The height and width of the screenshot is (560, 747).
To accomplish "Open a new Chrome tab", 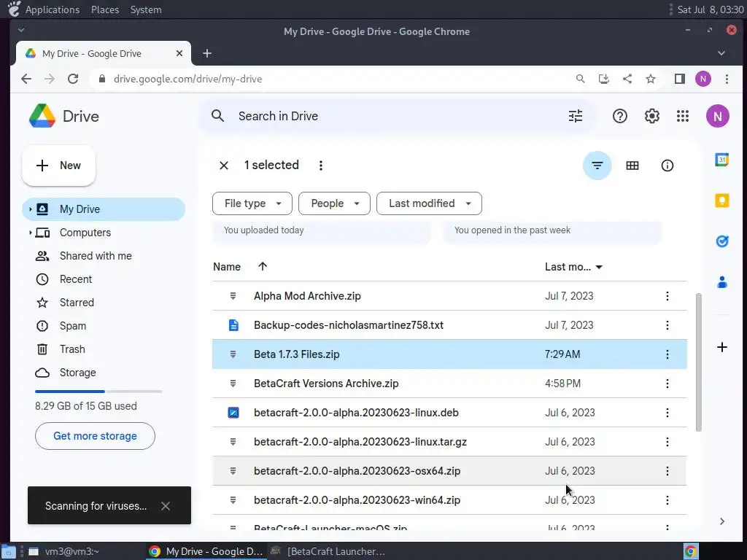I will 206,53.
